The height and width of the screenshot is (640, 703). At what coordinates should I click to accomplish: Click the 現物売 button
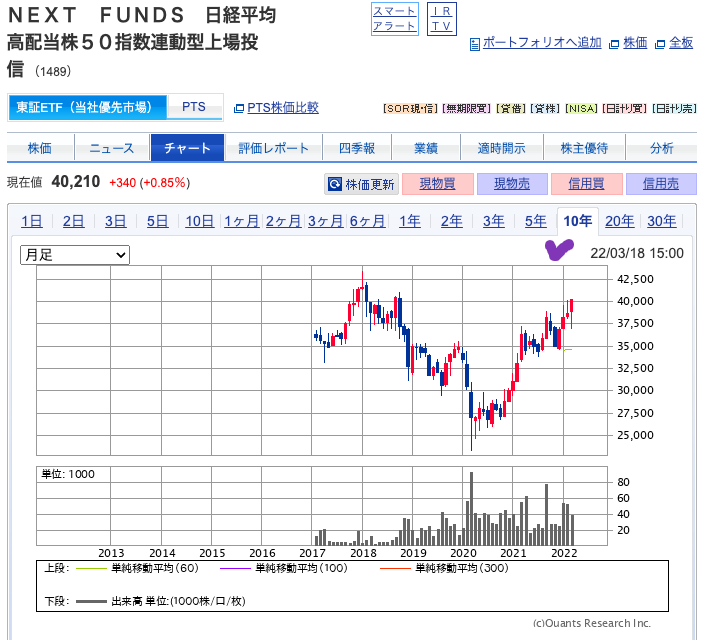tap(512, 184)
